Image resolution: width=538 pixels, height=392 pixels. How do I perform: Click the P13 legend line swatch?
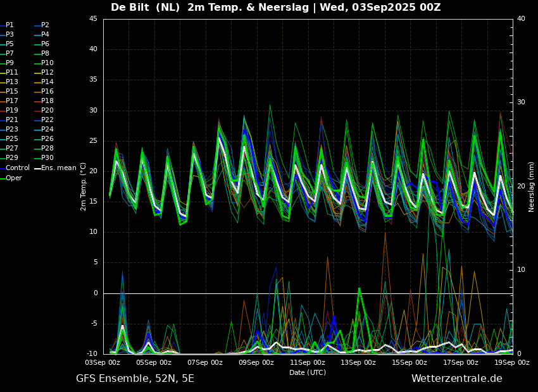2,82
